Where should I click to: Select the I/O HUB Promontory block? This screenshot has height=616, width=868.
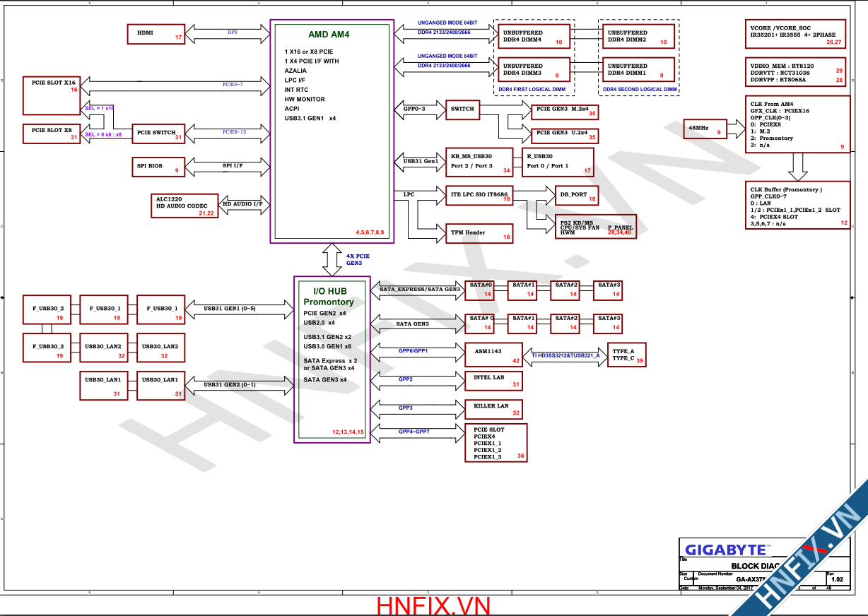[x=332, y=360]
